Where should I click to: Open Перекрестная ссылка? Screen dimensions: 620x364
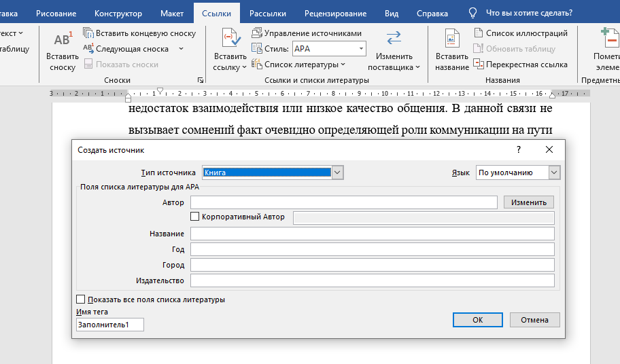tap(520, 65)
